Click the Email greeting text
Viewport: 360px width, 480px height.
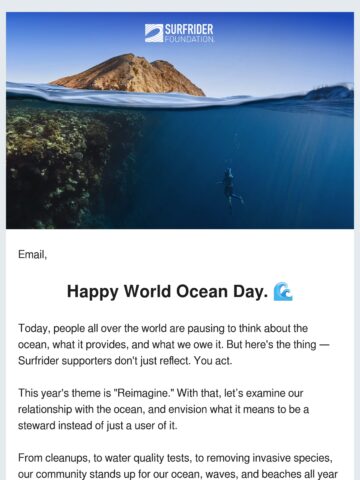tap(32, 254)
